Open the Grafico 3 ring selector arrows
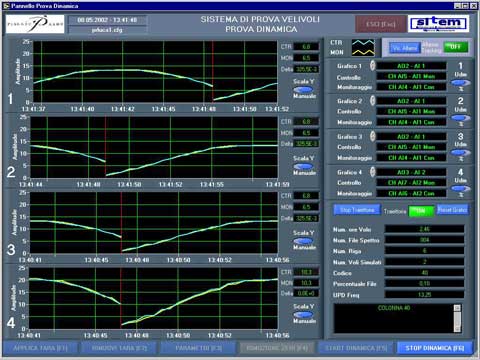This screenshot has width=480, height=360. [372, 136]
